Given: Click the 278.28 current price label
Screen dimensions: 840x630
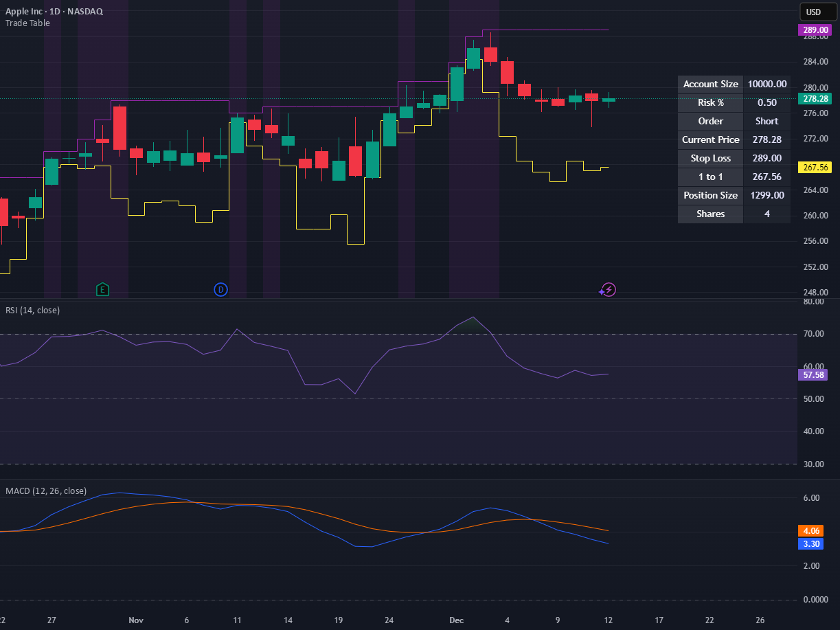Looking at the screenshot, I should pyautogui.click(x=815, y=99).
